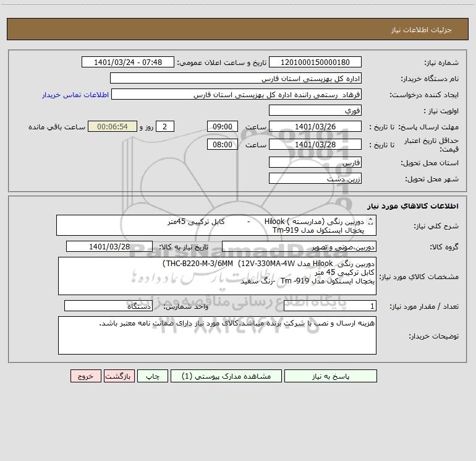The image size is (476, 461).
Task: Click the 'واحد شمارش:' label
Action: (x=186, y=306)
